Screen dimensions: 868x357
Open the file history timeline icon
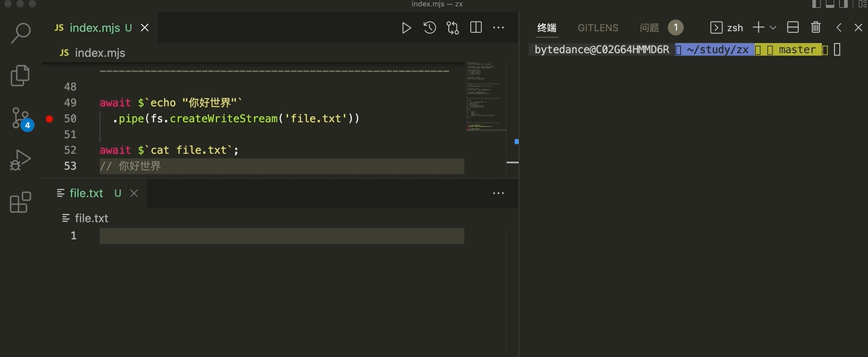coord(430,28)
